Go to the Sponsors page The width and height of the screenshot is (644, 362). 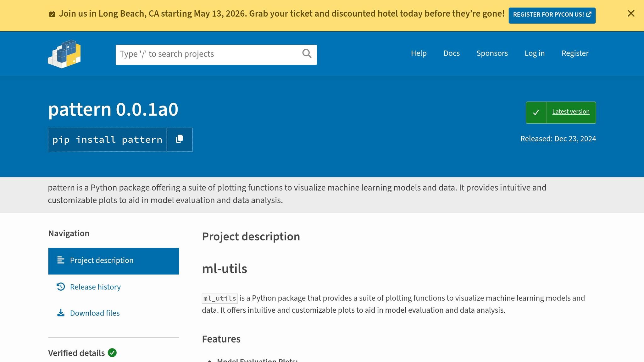tap(492, 53)
